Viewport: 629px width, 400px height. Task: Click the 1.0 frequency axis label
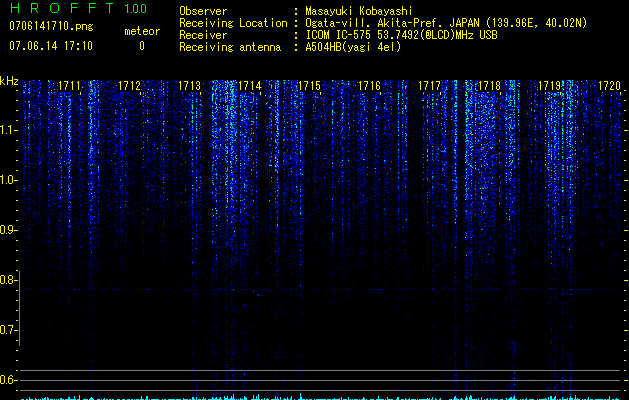click(x=8, y=180)
